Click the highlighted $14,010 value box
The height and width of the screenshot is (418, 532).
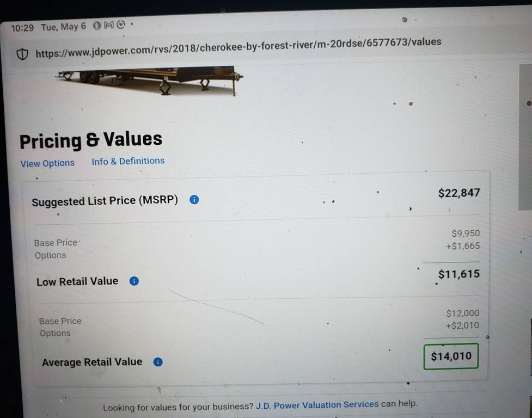451,356
